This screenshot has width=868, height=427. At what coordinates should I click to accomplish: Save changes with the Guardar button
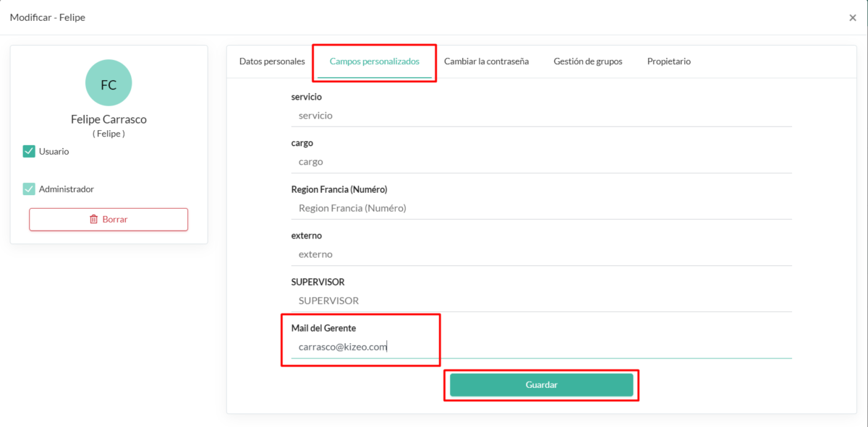pos(542,385)
